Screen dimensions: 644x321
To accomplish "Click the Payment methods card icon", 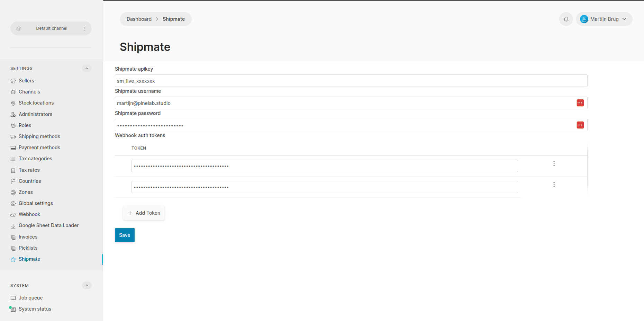I will (x=13, y=148).
